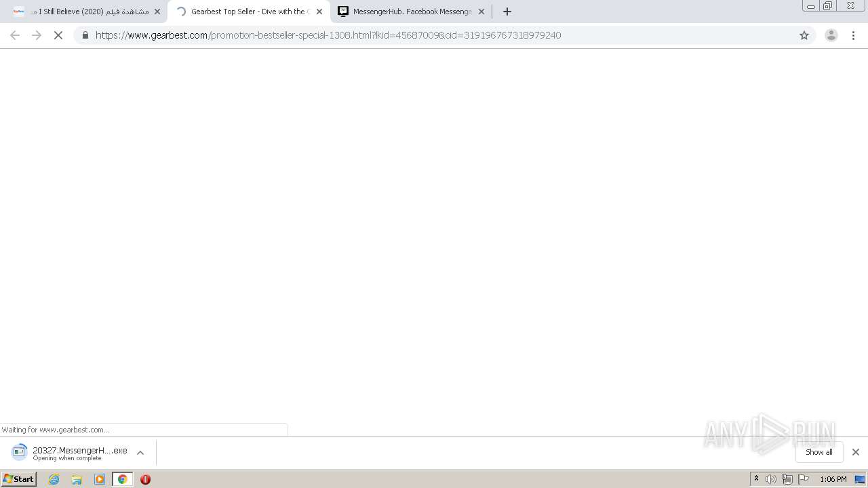
Task: Select the Chrome taskbar button
Action: point(123,479)
